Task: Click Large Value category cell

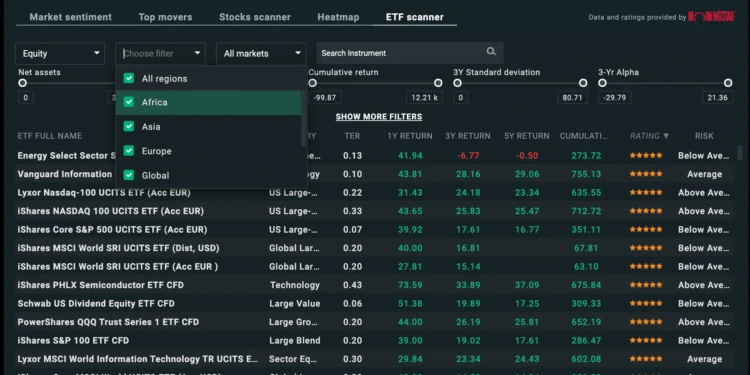Action: [295, 304]
